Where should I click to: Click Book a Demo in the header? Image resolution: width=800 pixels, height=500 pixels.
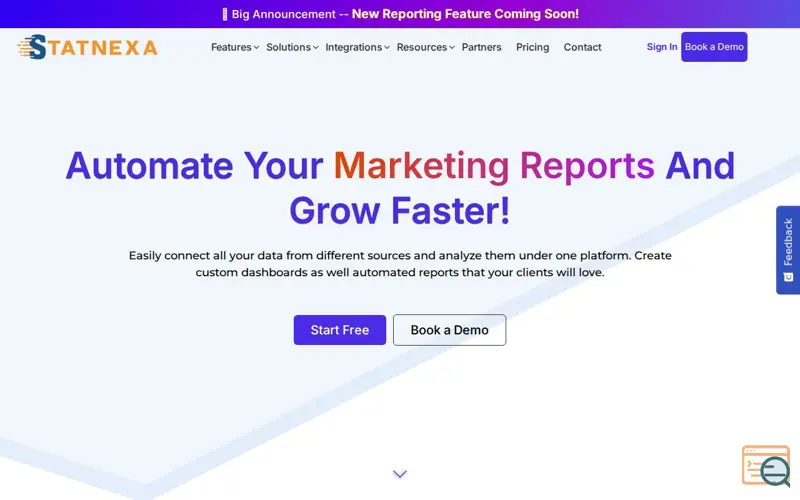coord(714,47)
